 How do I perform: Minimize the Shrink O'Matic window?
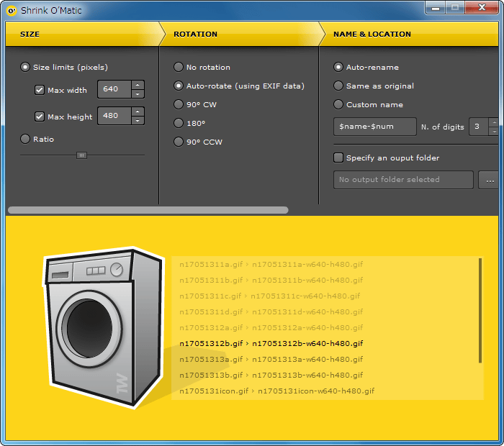436,8
